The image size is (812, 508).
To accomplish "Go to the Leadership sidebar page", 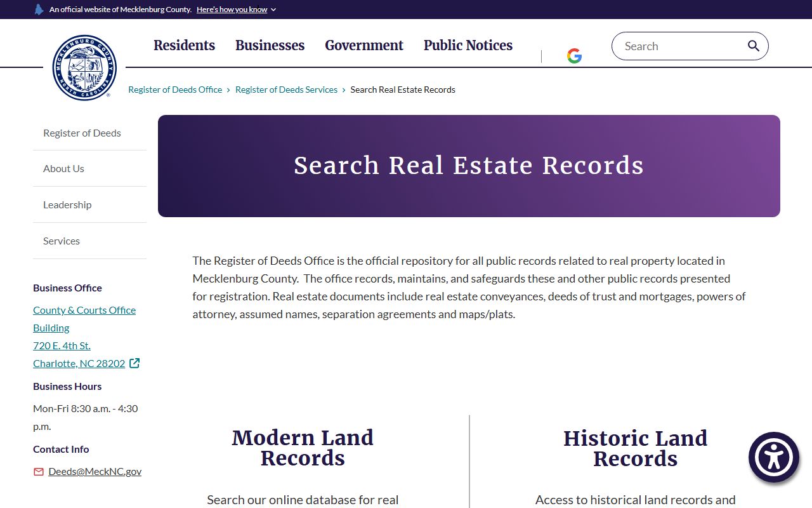I will coord(67,204).
